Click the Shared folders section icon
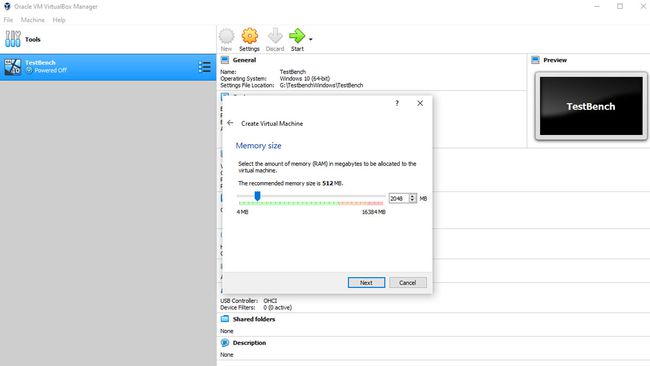 click(x=225, y=319)
